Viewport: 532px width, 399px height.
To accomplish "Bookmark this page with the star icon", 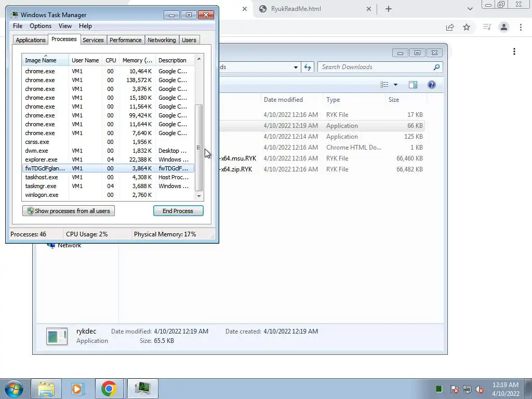I will coord(467,27).
